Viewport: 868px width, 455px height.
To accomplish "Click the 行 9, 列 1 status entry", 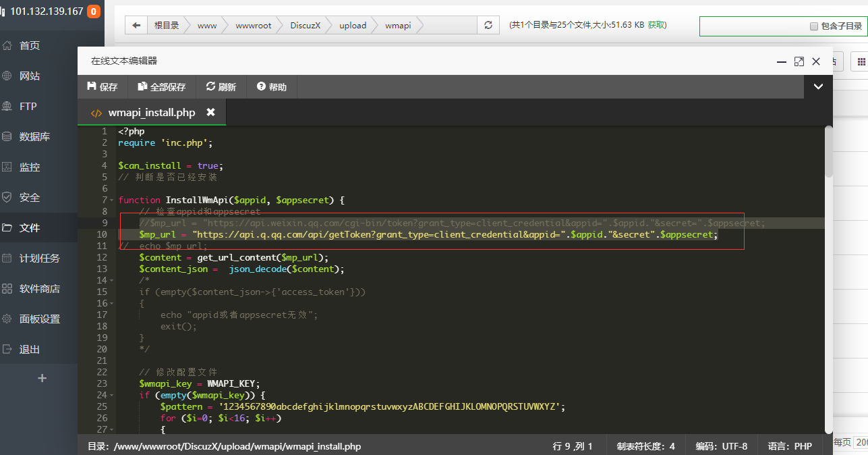I will (573, 446).
